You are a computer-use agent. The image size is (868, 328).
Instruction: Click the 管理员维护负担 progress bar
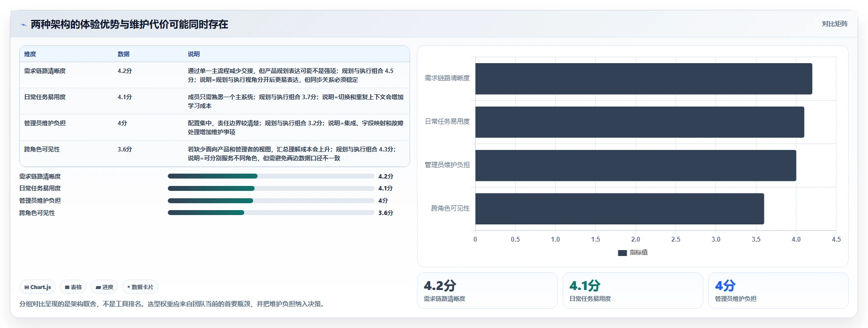point(271,201)
